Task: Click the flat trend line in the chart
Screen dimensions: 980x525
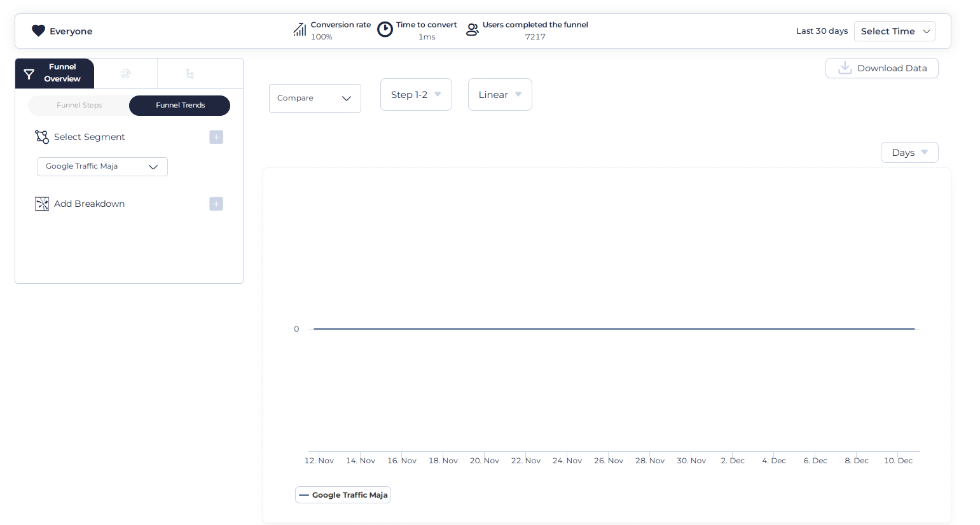Action: pyautogui.click(x=614, y=329)
